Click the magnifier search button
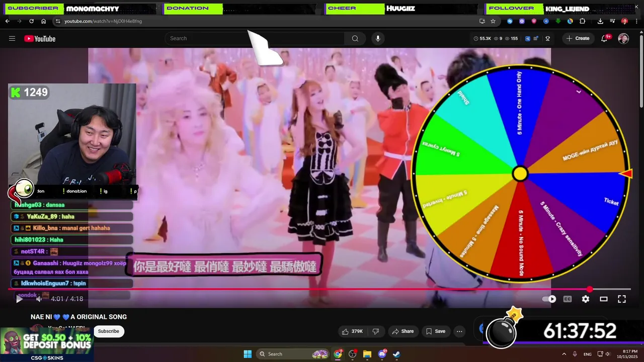This screenshot has width=644, height=362. click(x=355, y=38)
